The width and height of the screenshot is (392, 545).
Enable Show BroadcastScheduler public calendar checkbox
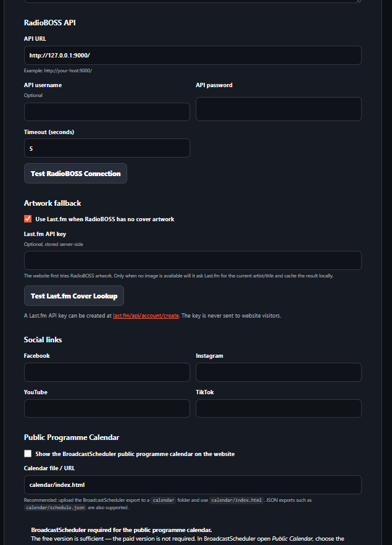point(28,454)
